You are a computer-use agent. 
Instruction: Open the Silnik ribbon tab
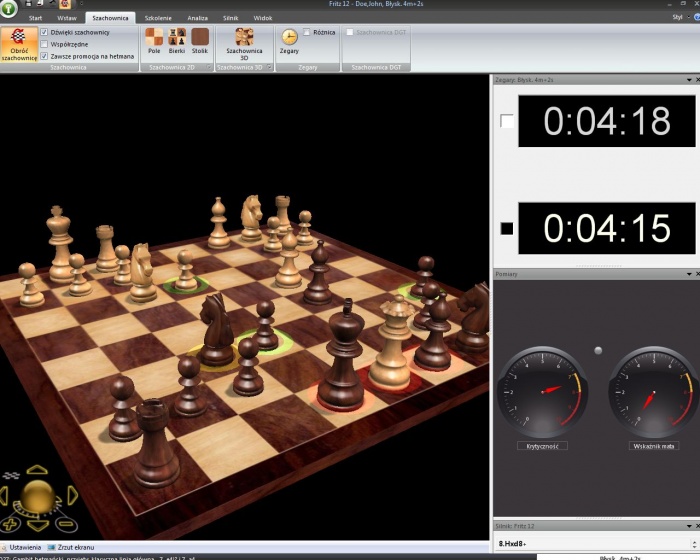[x=230, y=18]
